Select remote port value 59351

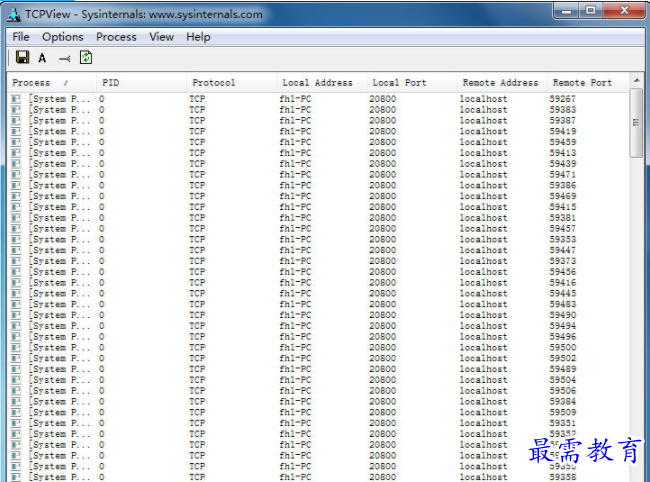click(x=563, y=423)
